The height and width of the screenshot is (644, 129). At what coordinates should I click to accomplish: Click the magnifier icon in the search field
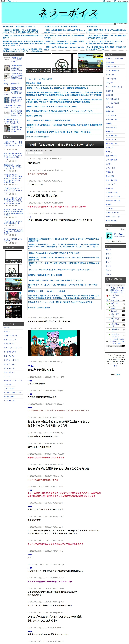tap(107, 229)
